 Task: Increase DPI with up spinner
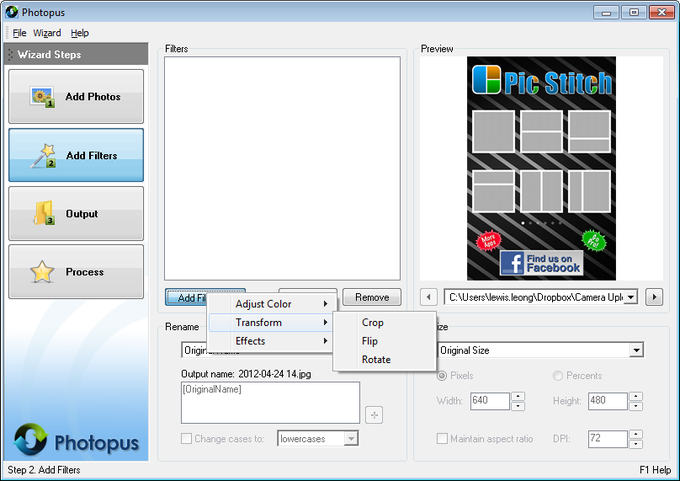(636, 434)
